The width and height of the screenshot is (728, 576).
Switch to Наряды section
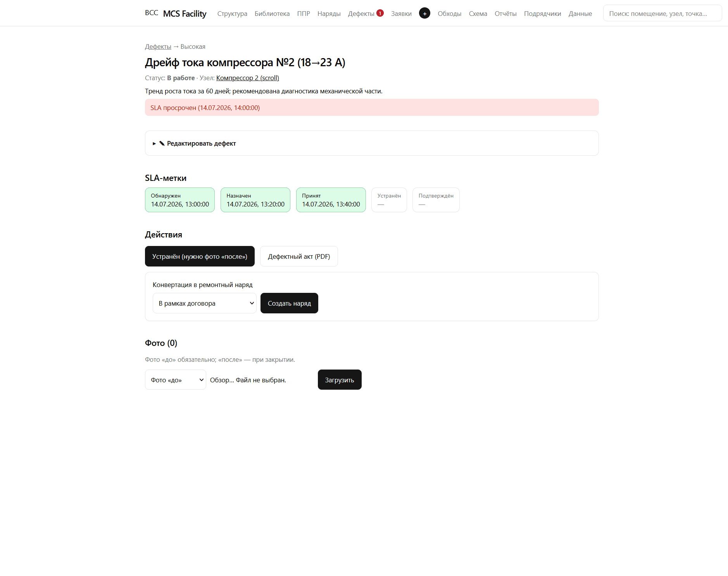pyautogui.click(x=329, y=14)
